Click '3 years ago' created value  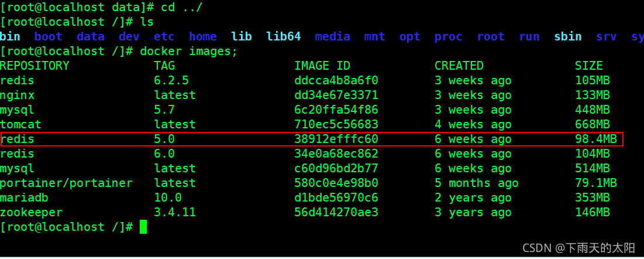(x=473, y=213)
